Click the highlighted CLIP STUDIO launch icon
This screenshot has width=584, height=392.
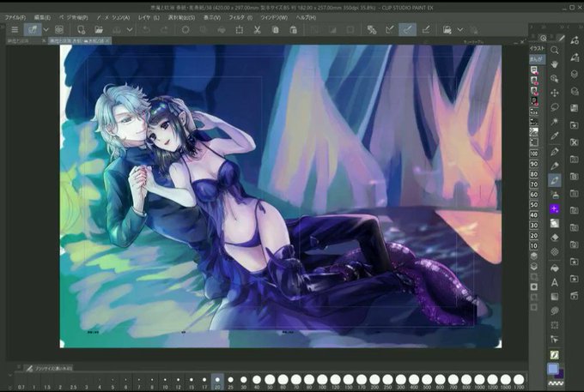coord(33,30)
